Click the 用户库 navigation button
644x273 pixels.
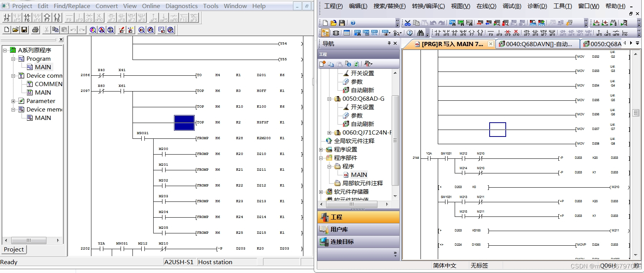click(358, 229)
